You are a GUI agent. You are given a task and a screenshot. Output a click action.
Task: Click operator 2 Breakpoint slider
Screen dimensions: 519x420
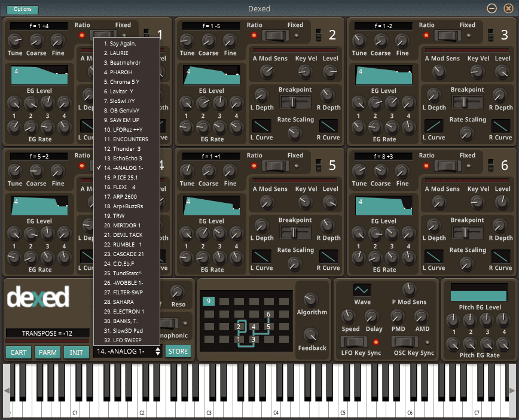coord(295,102)
